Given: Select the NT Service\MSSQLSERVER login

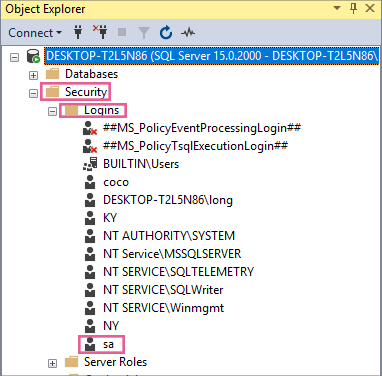Looking at the screenshot, I should point(172,254).
